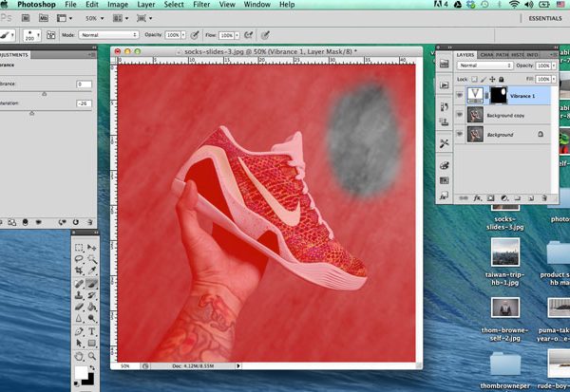Hide the Vibrance 1 layer
Viewport: 570px width, 392px height.
point(461,96)
